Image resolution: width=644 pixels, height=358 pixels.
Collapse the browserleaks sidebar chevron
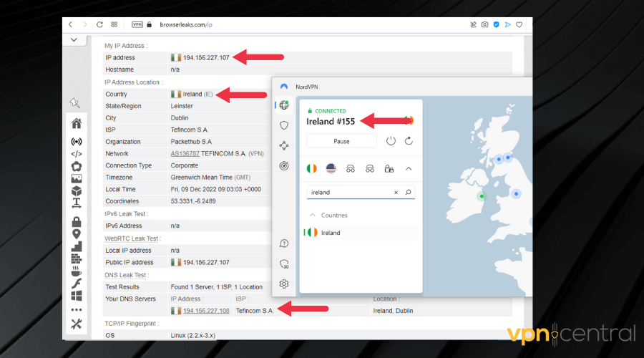[x=74, y=40]
